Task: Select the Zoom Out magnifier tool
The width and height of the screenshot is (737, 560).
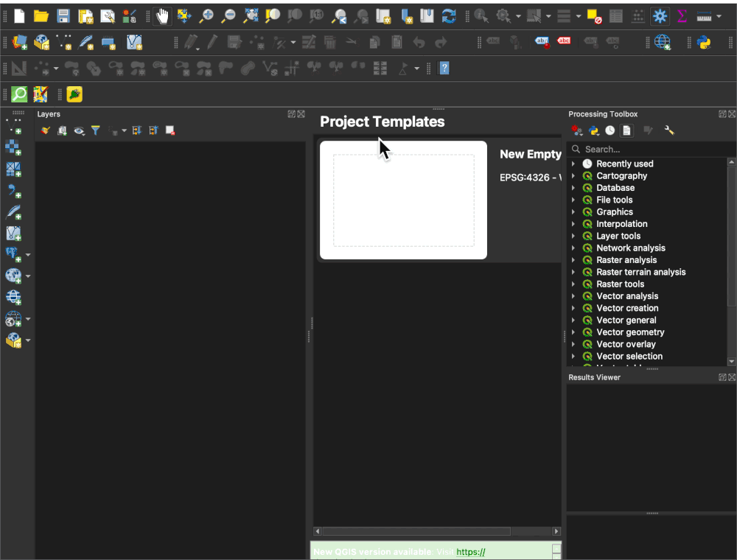Action: tap(228, 16)
